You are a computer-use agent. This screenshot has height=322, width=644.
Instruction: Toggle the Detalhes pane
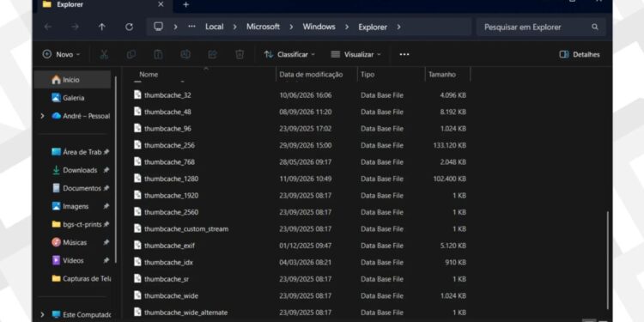(x=580, y=54)
